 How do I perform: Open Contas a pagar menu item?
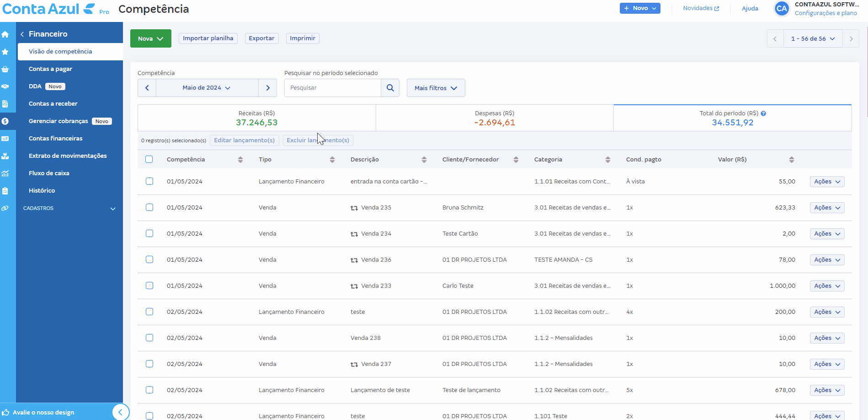point(50,69)
